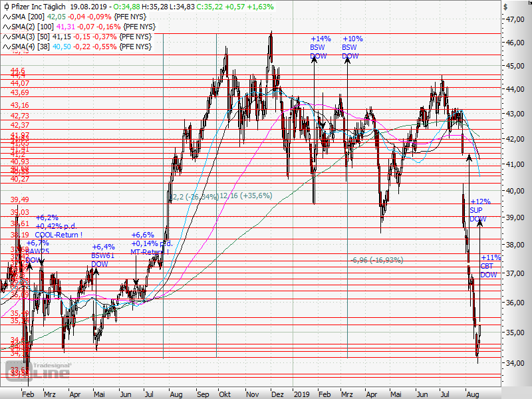Select the +11% CBT DOW annotation
The height and width of the screenshot is (399, 532).
point(490,266)
